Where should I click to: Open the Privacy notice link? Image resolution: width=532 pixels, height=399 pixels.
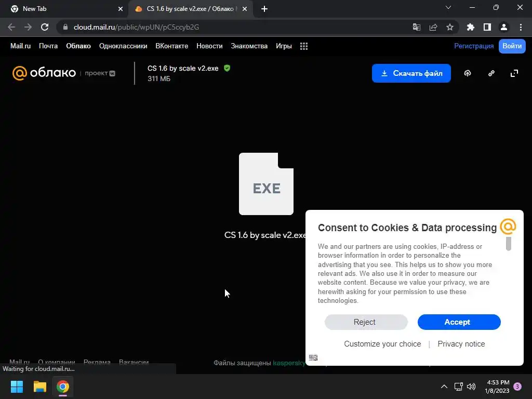tap(461, 344)
